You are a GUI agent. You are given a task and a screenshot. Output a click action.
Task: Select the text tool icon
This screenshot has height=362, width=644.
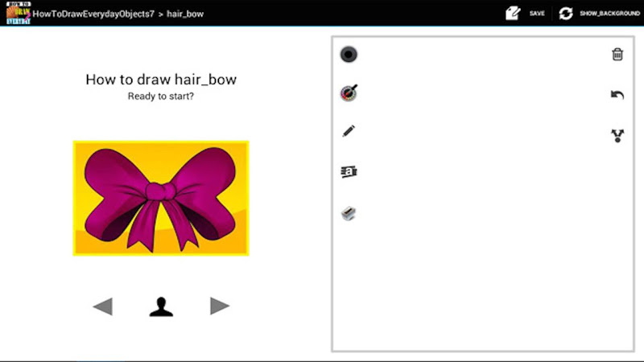[349, 171]
